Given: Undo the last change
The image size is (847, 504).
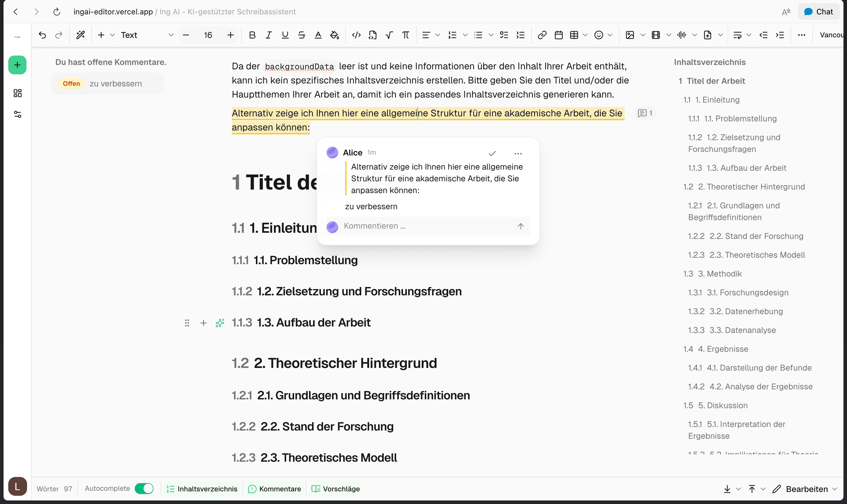Looking at the screenshot, I should tap(42, 35).
